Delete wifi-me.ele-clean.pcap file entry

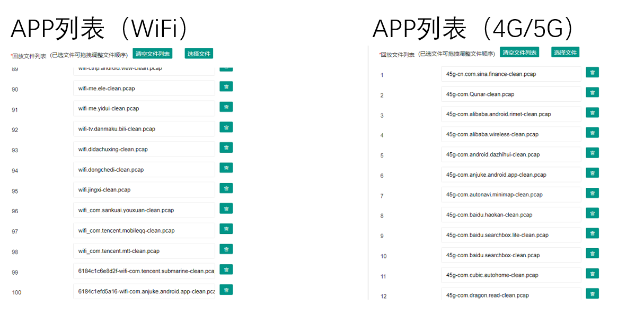[x=226, y=87]
